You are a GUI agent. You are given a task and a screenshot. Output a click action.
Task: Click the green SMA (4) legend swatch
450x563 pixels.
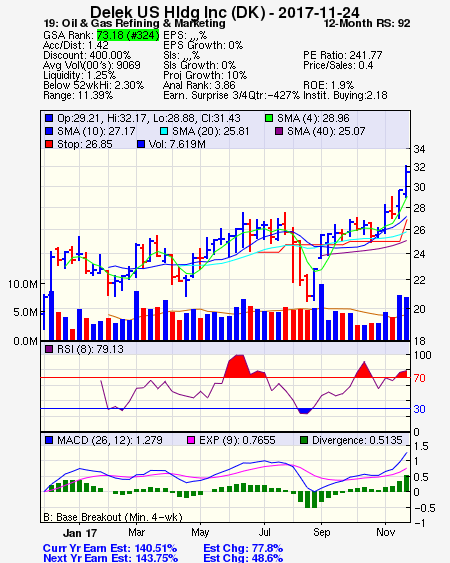(x=269, y=118)
